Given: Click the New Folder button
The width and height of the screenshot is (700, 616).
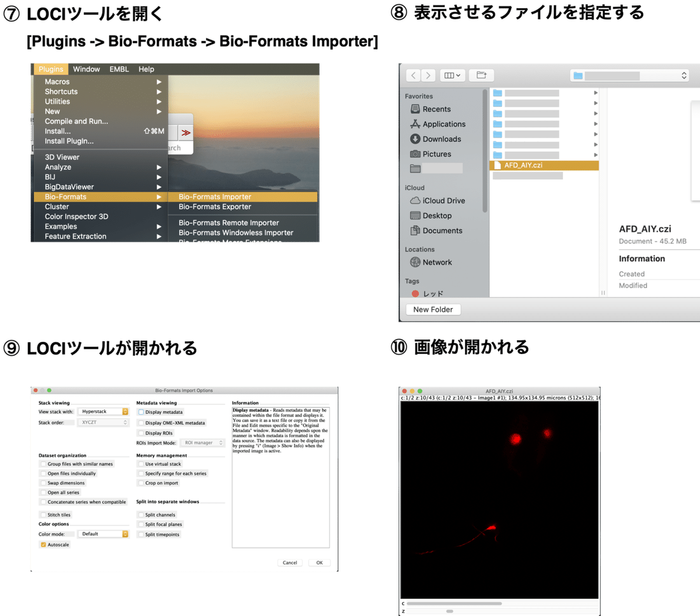Looking at the screenshot, I should [433, 310].
